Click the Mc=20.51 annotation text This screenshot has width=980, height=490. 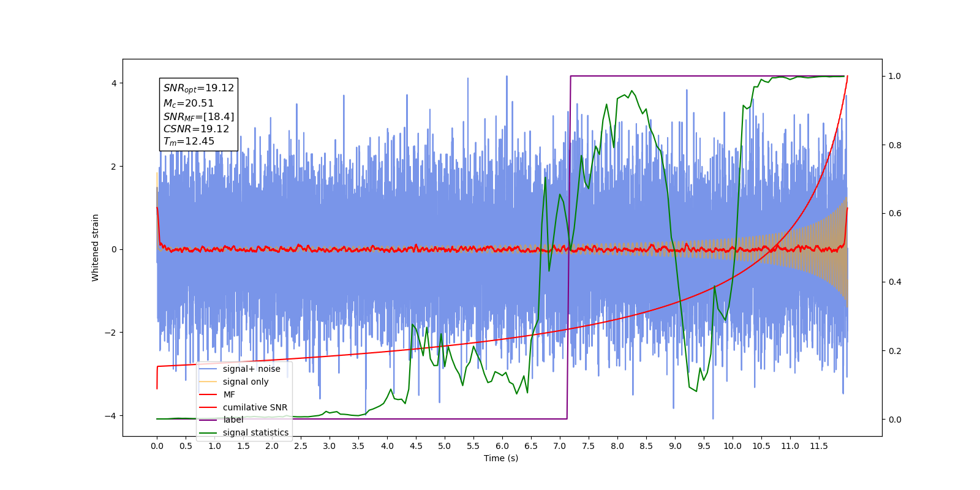[189, 104]
